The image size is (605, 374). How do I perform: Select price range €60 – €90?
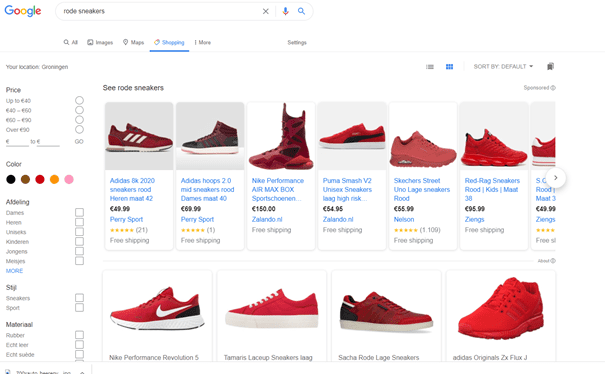[x=79, y=120]
